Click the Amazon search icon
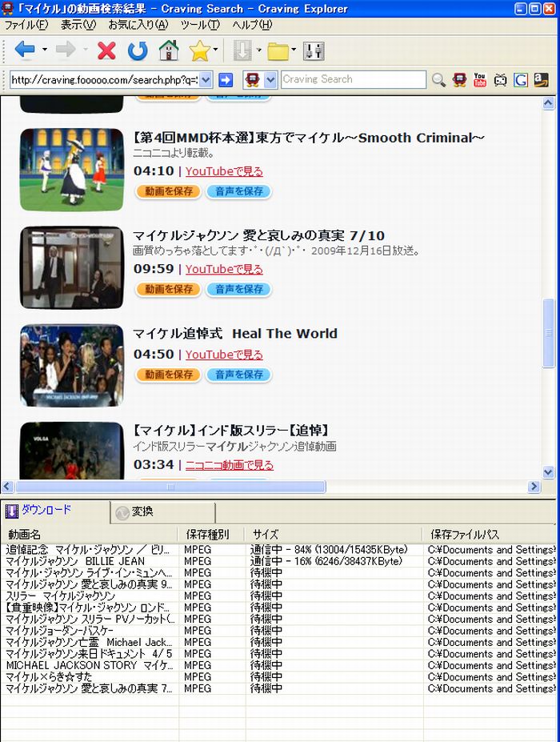Image resolution: width=560 pixels, height=742 pixels. pyautogui.click(x=542, y=79)
